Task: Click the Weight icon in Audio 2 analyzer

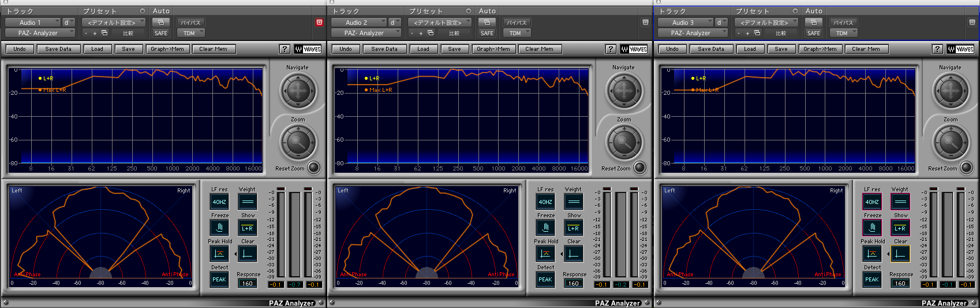Action: (573, 201)
